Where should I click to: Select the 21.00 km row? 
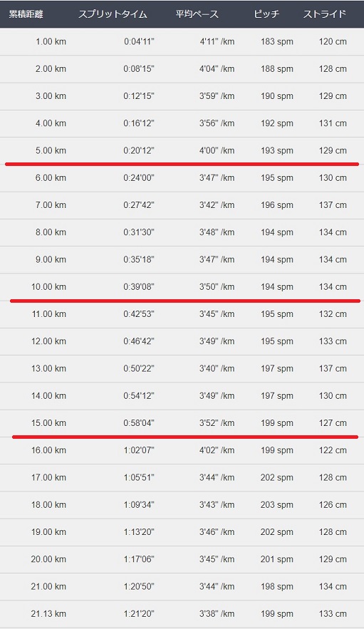182,586
